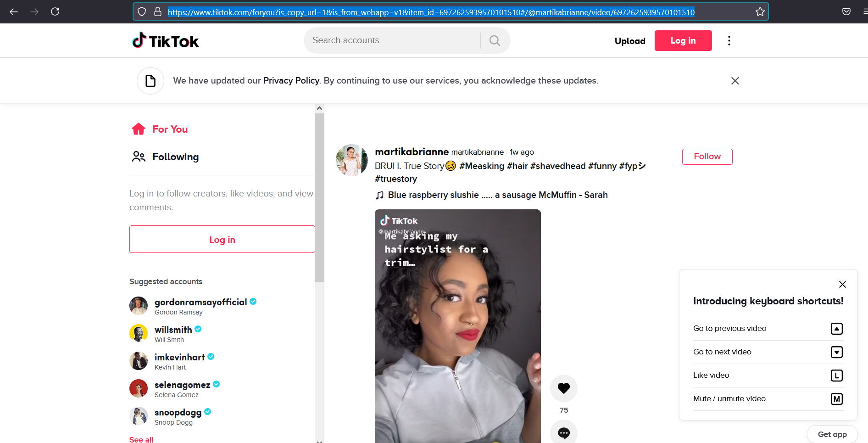
Task: Reload the page with the refresh icon
Action: (x=55, y=12)
